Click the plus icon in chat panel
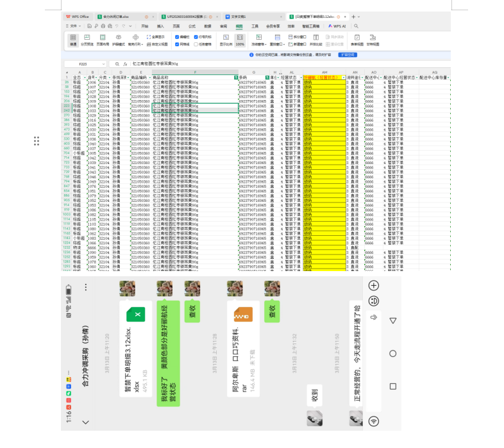Image resolution: width=504 pixels, height=448 pixels. pyautogui.click(x=374, y=285)
